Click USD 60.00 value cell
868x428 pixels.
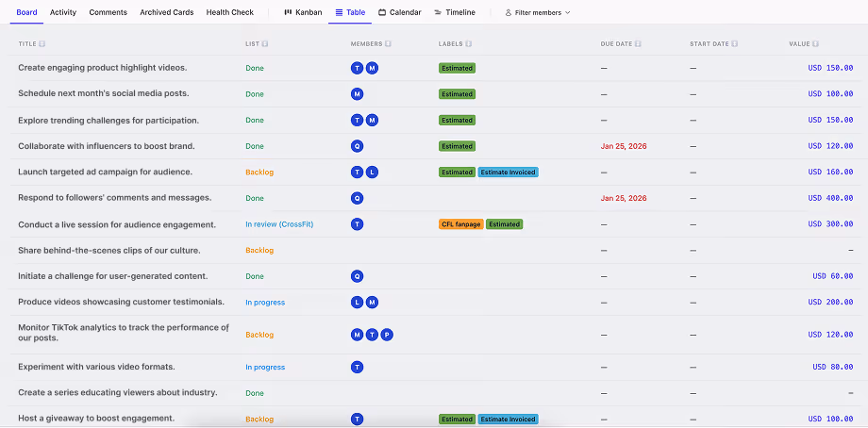pyautogui.click(x=832, y=276)
